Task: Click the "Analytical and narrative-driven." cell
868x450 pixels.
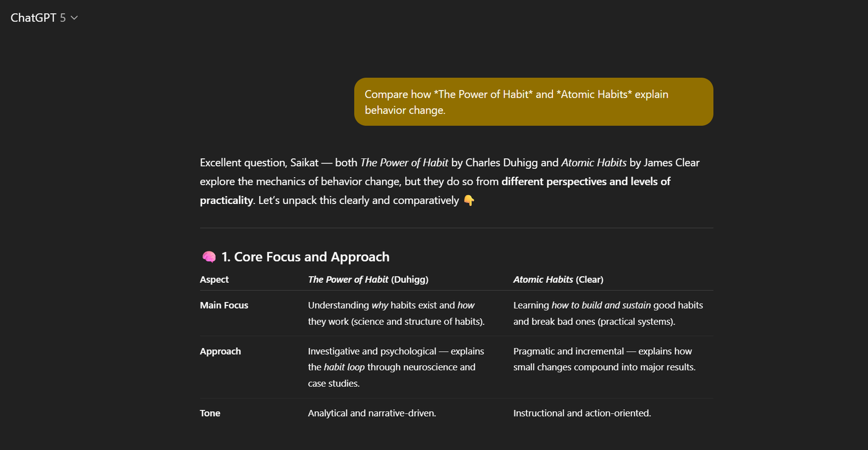Action: pyautogui.click(x=371, y=413)
